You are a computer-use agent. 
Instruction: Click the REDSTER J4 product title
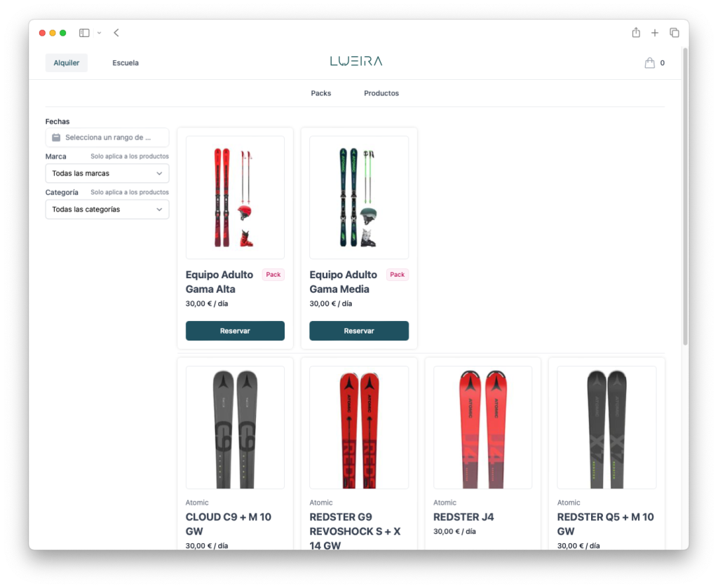pyautogui.click(x=463, y=517)
